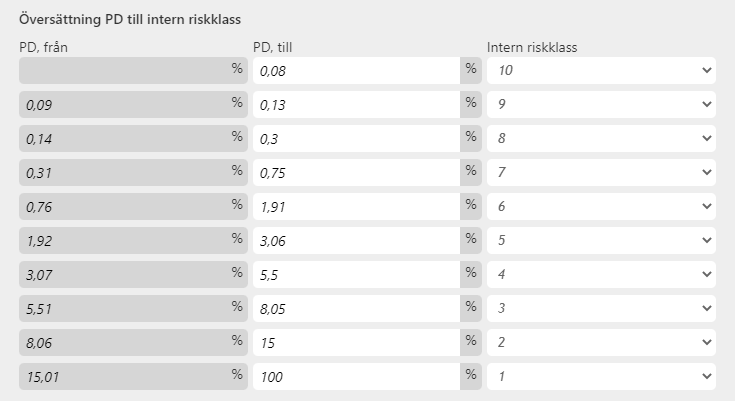Click PD till input with value 0,3
The width and height of the screenshot is (735, 401).
(x=356, y=138)
